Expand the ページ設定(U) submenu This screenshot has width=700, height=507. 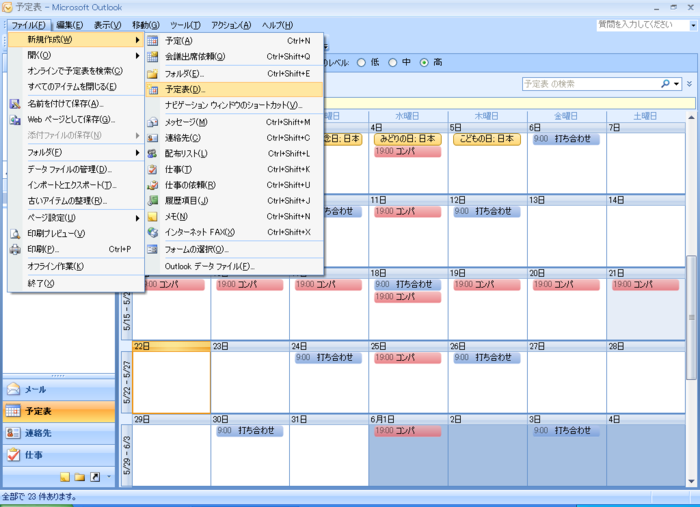(x=138, y=218)
